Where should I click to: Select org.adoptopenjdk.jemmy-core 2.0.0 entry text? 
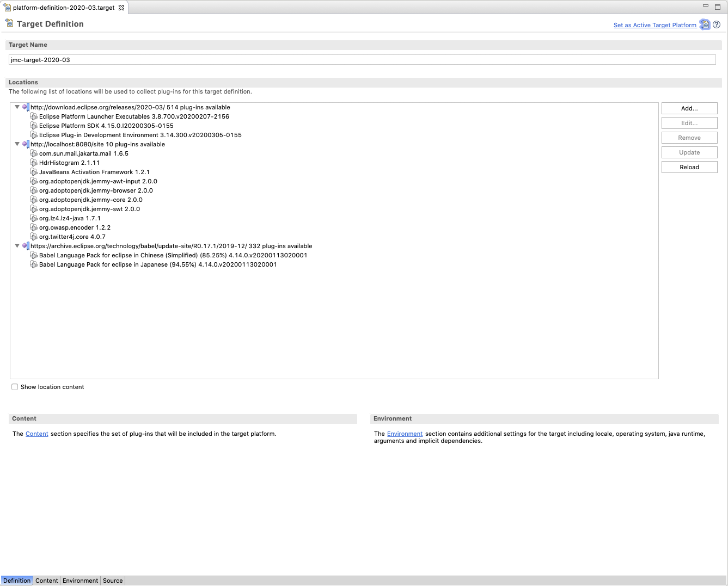[91, 200]
